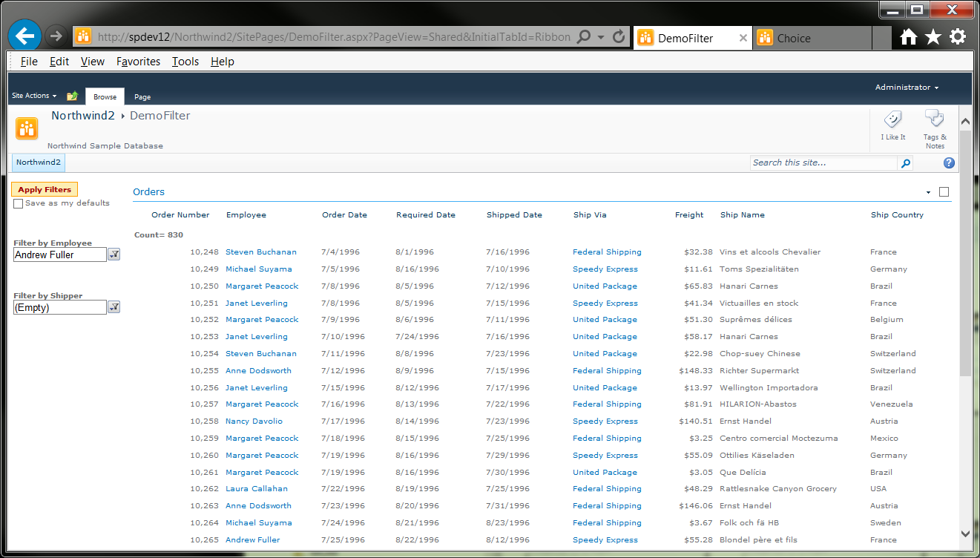The image size is (980, 558).
Task: Click the Northwind2 site logo icon
Action: point(27,128)
